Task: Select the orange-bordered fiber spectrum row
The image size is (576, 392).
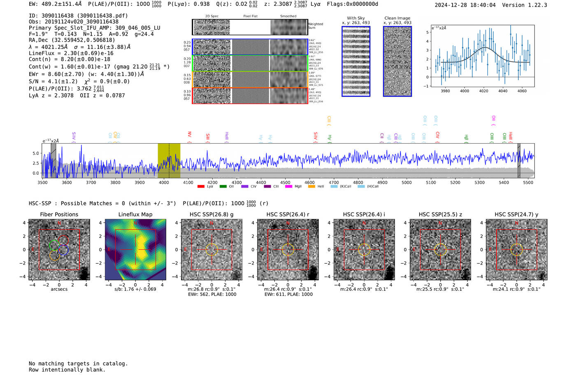Action: point(250,79)
